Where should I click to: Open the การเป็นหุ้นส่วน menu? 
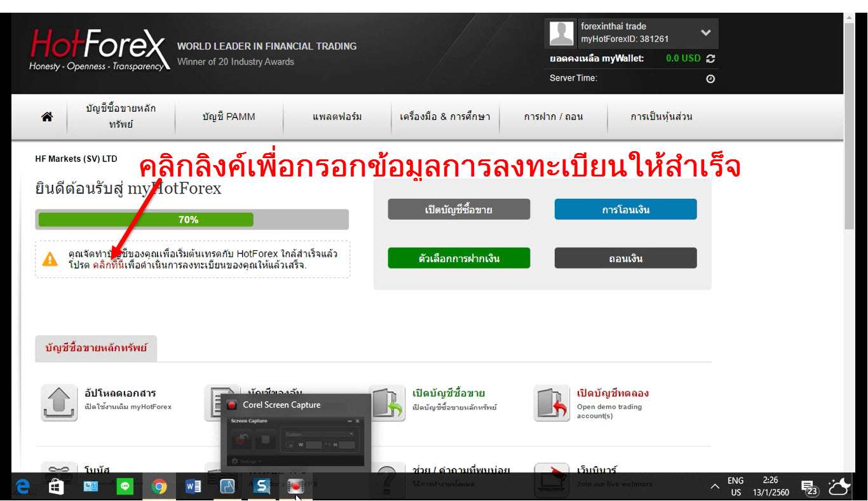pos(661,117)
